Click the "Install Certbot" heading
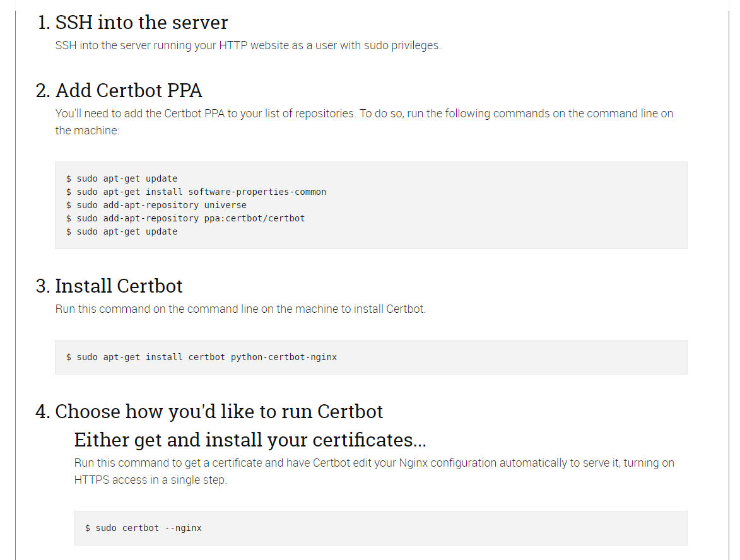This screenshot has height=560, width=740. [x=119, y=286]
